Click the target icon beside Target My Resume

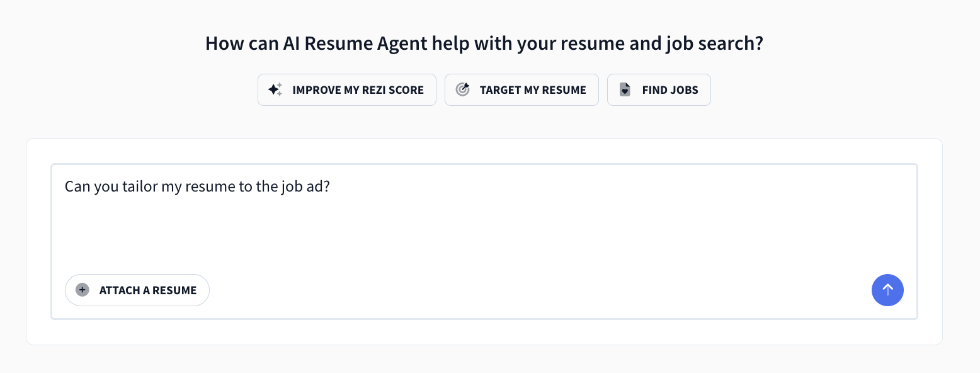[x=462, y=89]
